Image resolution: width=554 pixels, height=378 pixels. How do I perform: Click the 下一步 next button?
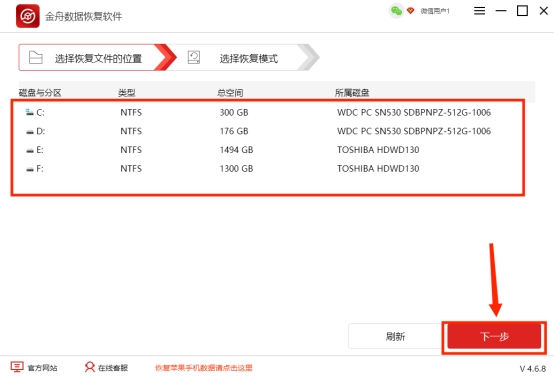[494, 336]
